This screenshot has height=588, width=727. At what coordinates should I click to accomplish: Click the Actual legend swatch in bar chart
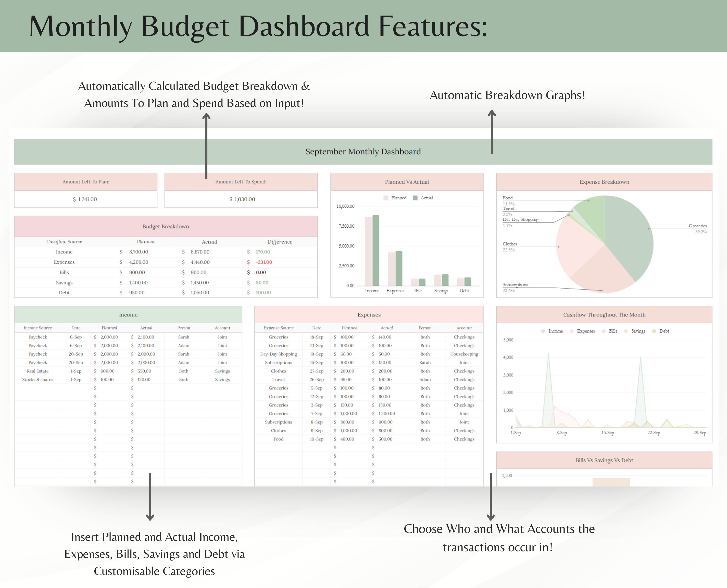415,198
